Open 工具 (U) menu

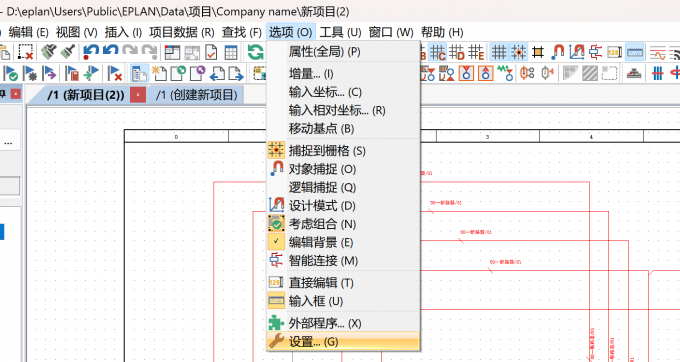pos(340,32)
